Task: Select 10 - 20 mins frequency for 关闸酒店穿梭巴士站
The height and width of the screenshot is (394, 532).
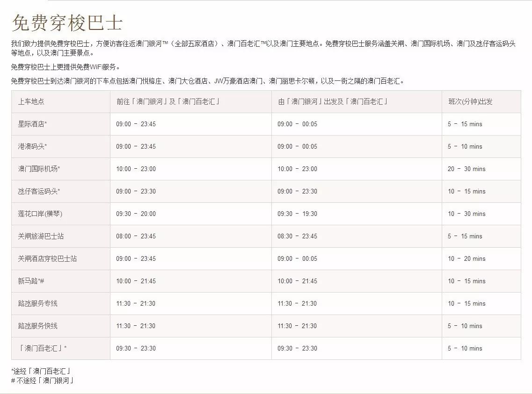Action: coord(466,258)
